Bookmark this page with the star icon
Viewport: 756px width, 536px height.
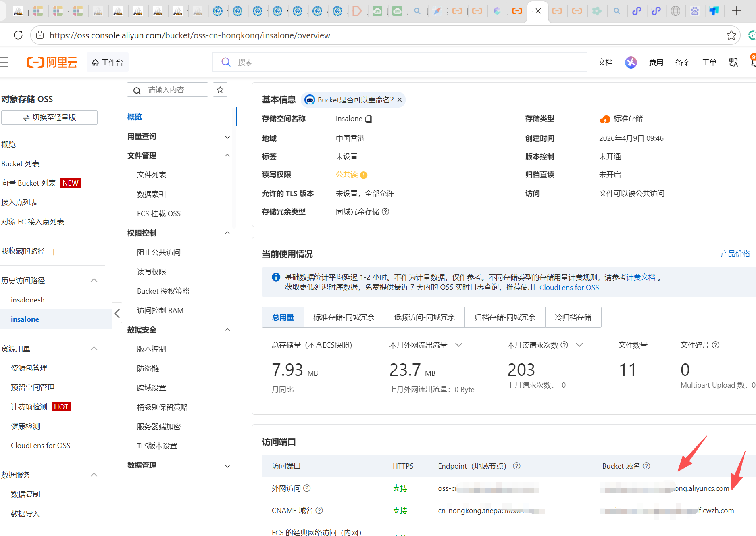point(731,35)
